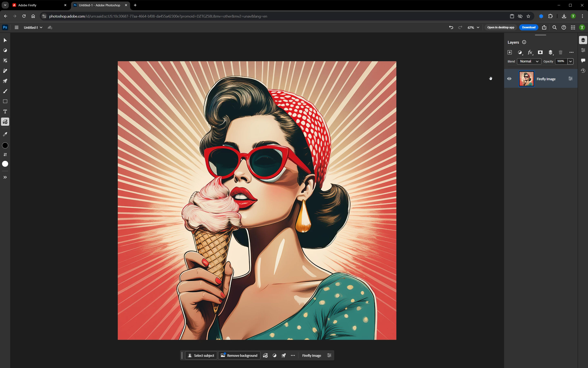Hide the Firefly Image layer

tap(509, 79)
